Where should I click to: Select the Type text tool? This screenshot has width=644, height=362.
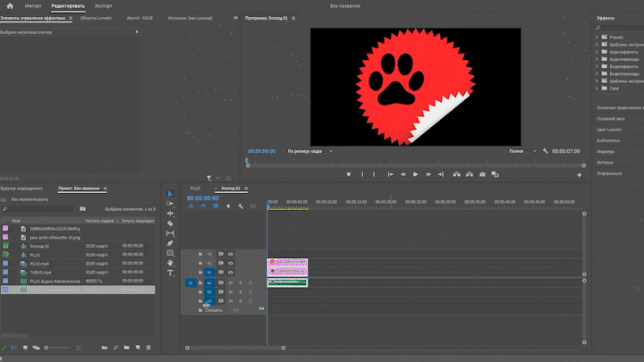coord(170,273)
